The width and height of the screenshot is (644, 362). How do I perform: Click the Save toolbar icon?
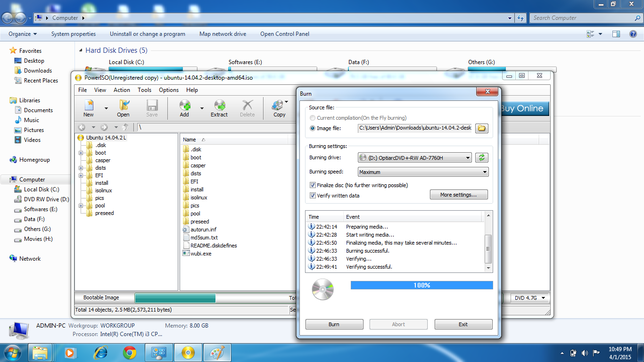coord(152,108)
